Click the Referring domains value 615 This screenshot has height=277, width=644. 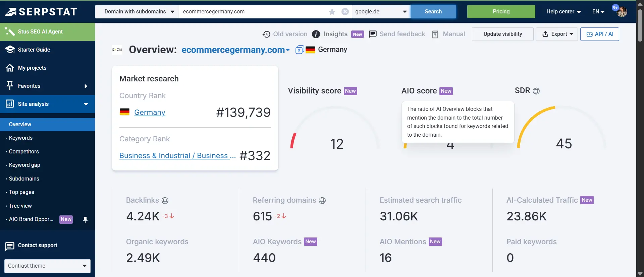262,216
